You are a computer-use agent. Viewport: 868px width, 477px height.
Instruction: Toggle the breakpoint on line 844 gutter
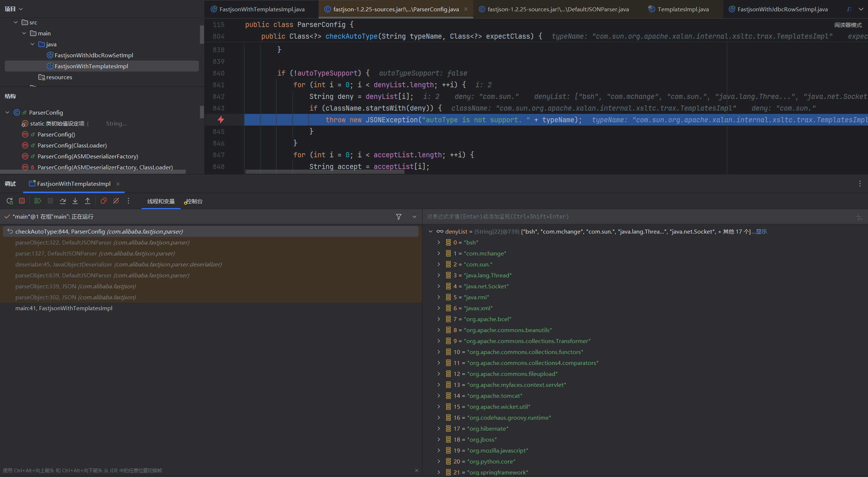click(x=221, y=120)
